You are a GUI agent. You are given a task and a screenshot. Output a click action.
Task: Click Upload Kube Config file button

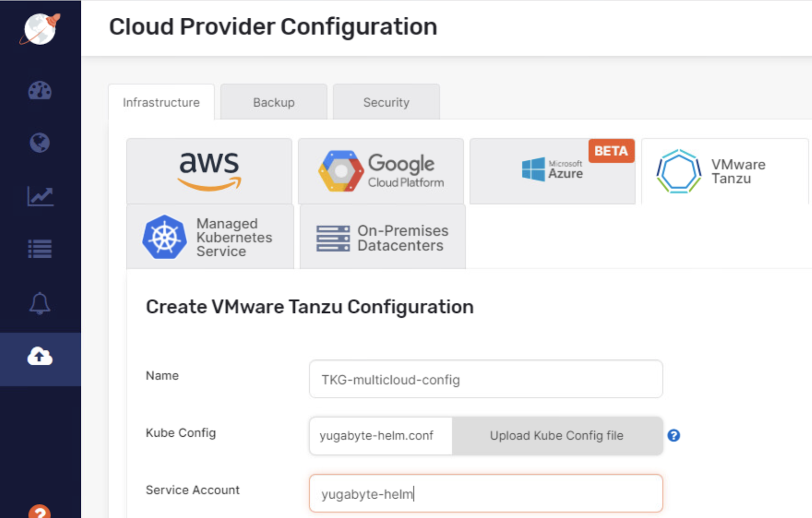tap(557, 435)
